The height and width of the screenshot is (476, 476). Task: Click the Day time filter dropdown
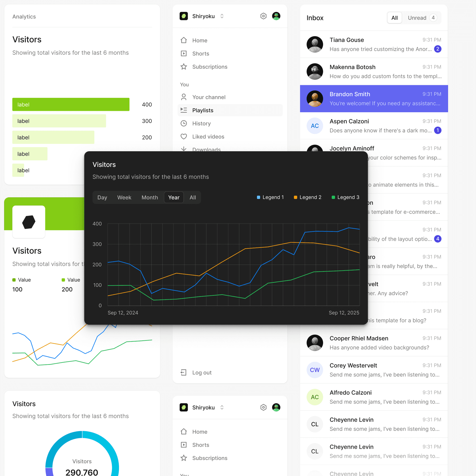[102, 198]
